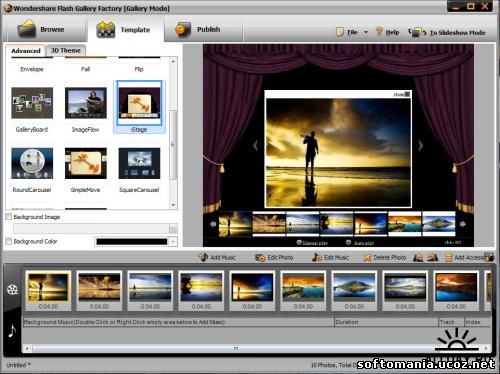Select the Advanced templates tab

click(x=26, y=51)
